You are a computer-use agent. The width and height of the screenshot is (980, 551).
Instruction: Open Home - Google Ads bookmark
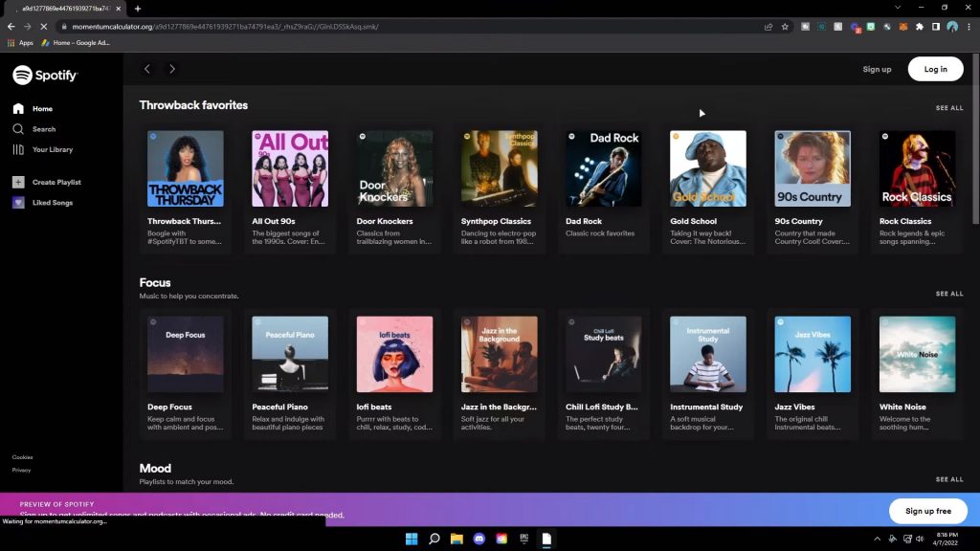point(76,43)
